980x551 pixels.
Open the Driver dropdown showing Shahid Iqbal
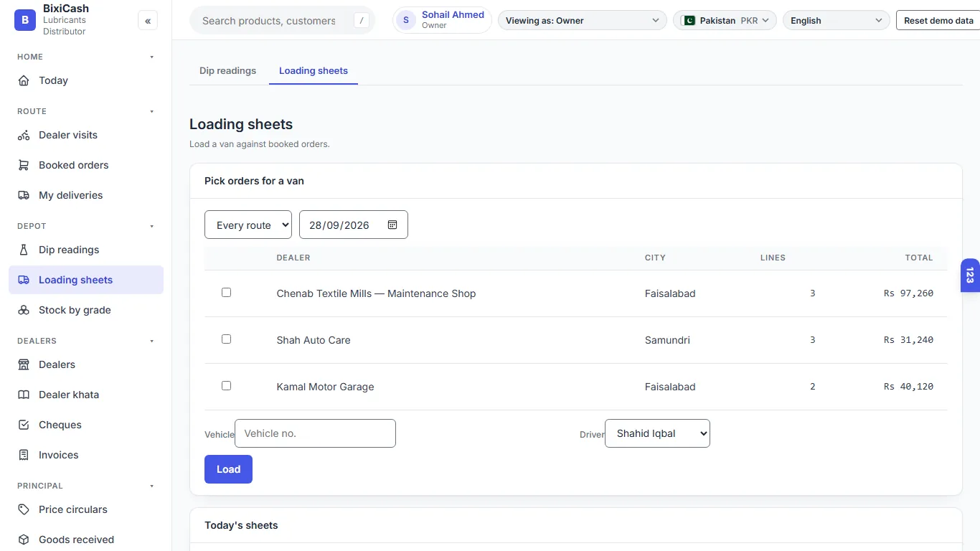pyautogui.click(x=657, y=433)
